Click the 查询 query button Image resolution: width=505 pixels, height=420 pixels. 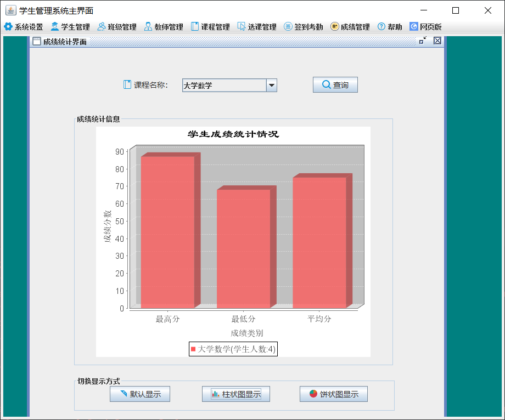(336, 84)
